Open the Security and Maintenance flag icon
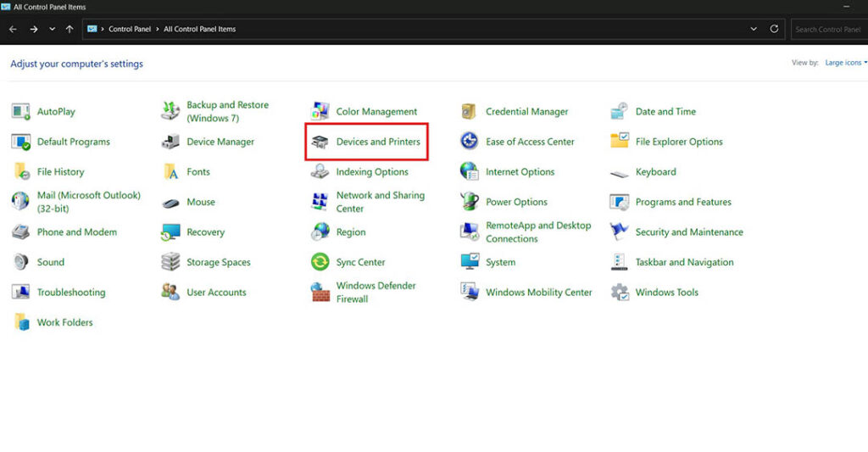Viewport: 868px width, 452px height. tap(620, 232)
